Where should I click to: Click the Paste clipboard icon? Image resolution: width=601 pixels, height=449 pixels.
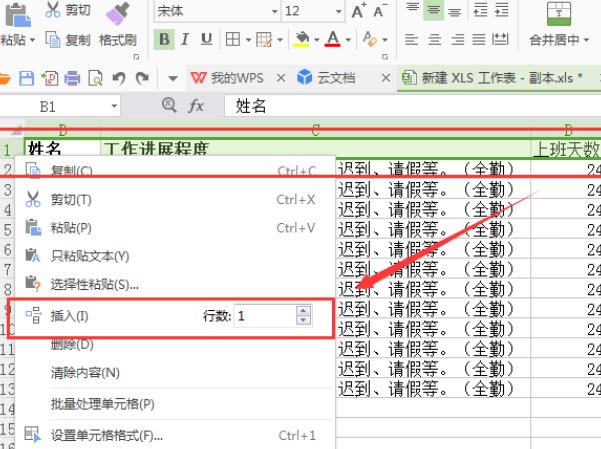point(18,15)
